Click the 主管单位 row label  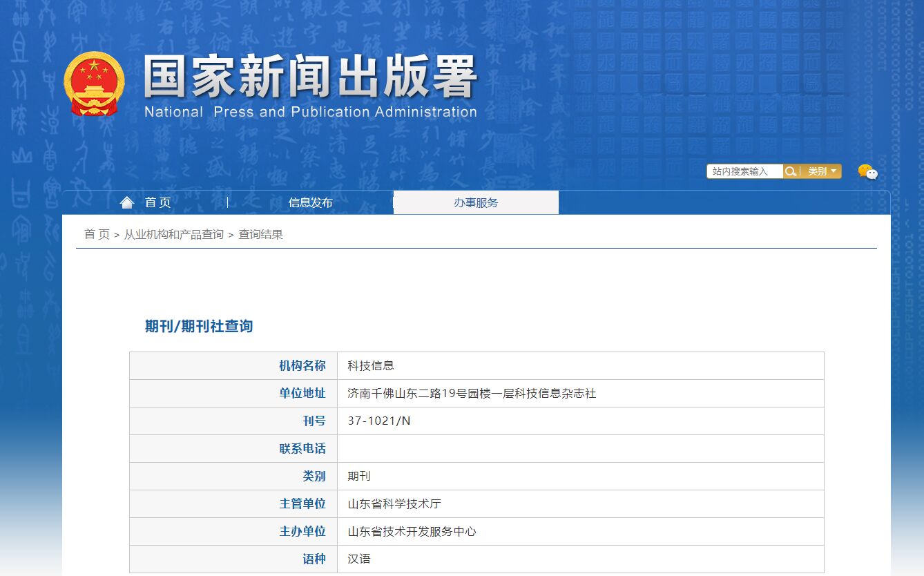[x=302, y=503]
